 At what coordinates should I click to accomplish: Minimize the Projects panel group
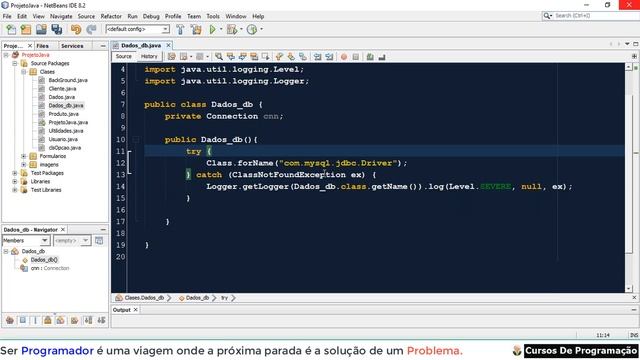click(x=103, y=46)
